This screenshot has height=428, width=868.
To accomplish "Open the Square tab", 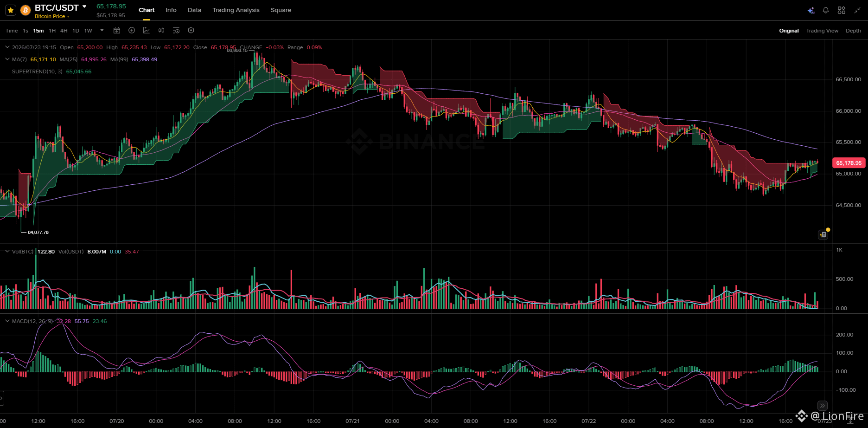I will [x=281, y=10].
